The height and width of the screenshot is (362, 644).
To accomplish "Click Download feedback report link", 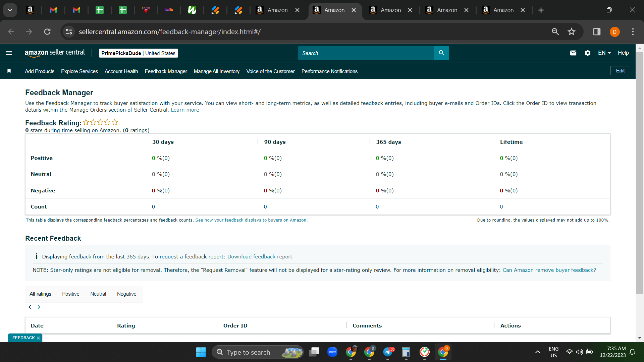I will click(260, 257).
